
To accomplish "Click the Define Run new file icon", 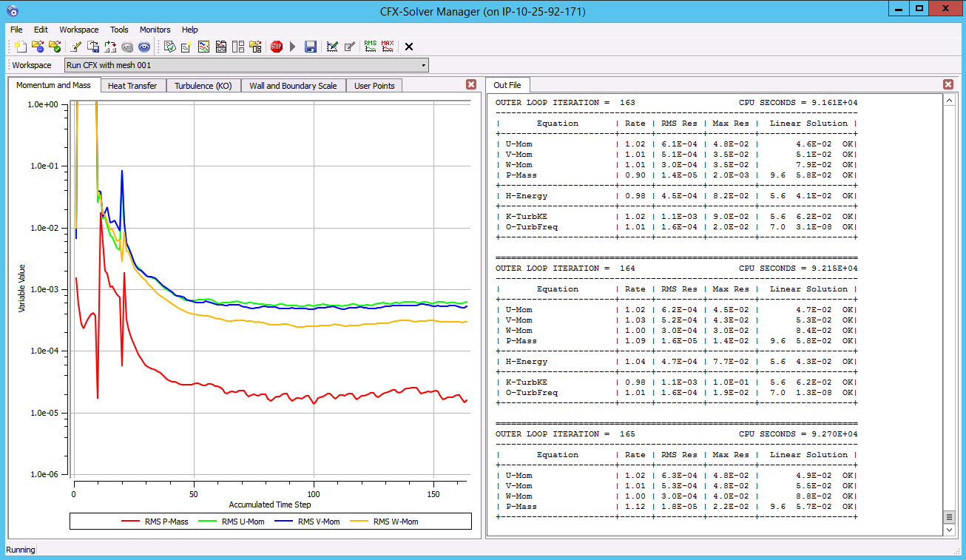I will [21, 47].
